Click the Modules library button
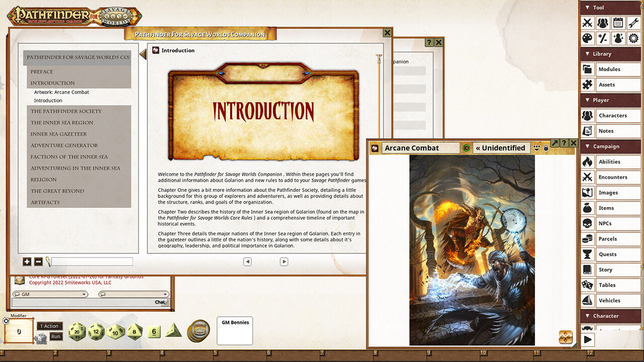 609,69
